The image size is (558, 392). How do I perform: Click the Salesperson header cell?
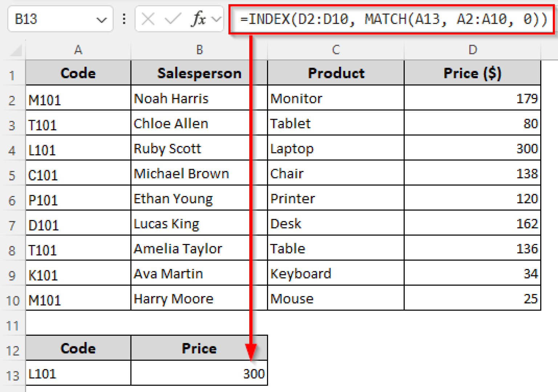(x=199, y=73)
